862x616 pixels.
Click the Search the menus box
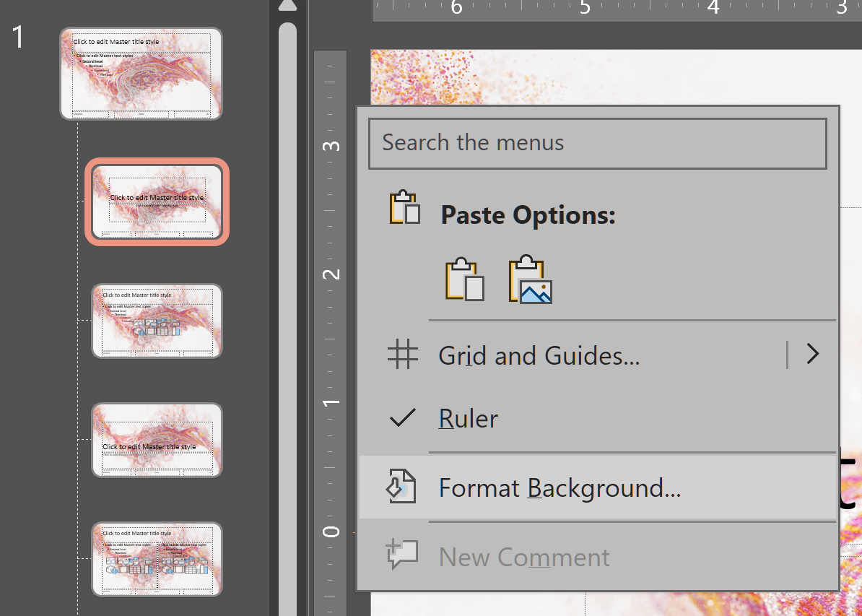598,143
